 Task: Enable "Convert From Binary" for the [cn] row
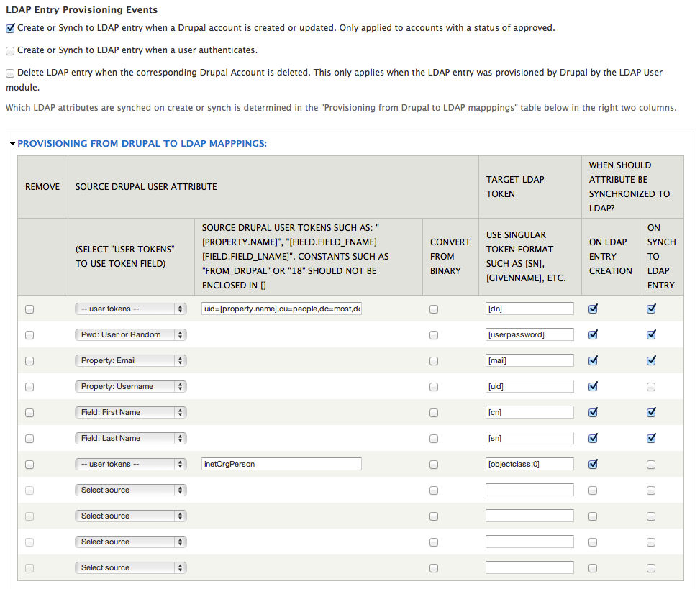(x=434, y=412)
